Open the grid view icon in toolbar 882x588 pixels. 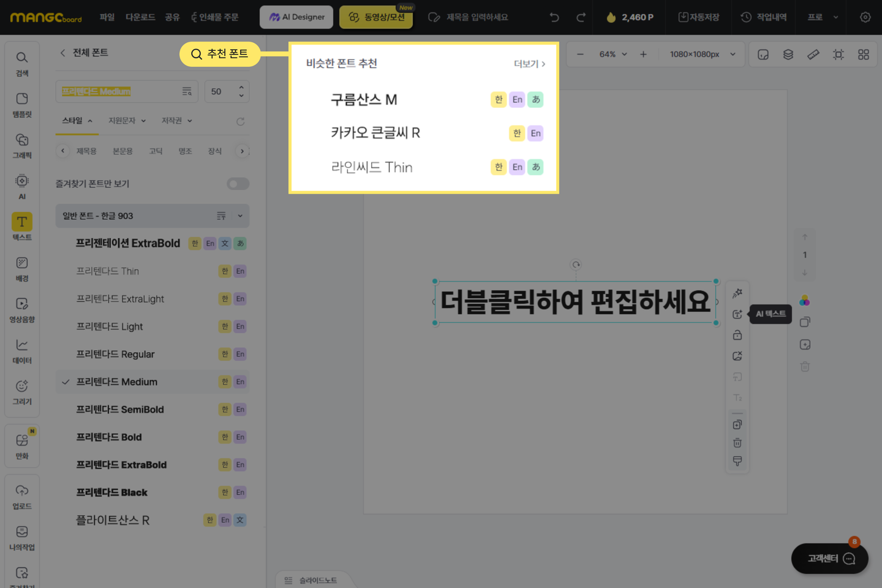point(864,55)
